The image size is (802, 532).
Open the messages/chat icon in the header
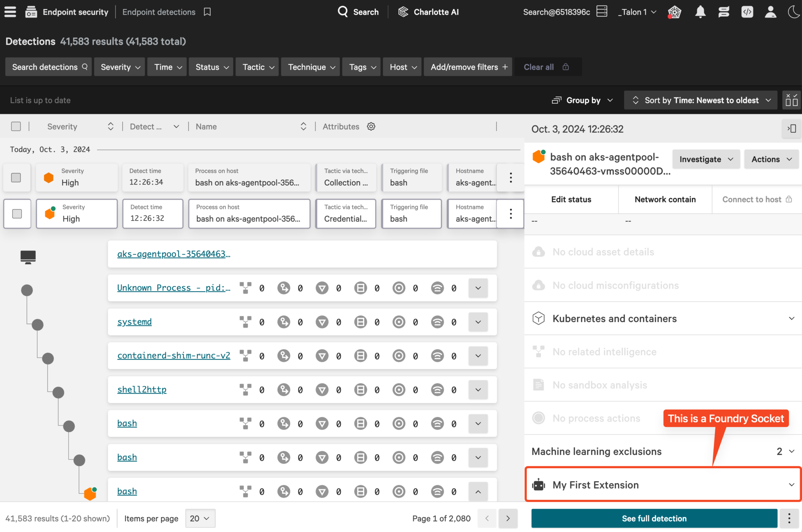click(x=724, y=12)
